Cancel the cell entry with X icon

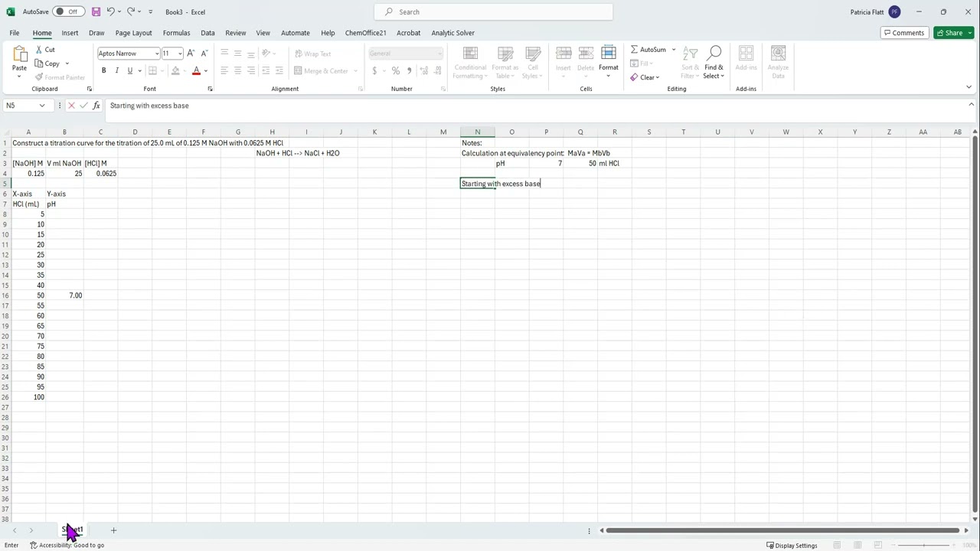71,106
